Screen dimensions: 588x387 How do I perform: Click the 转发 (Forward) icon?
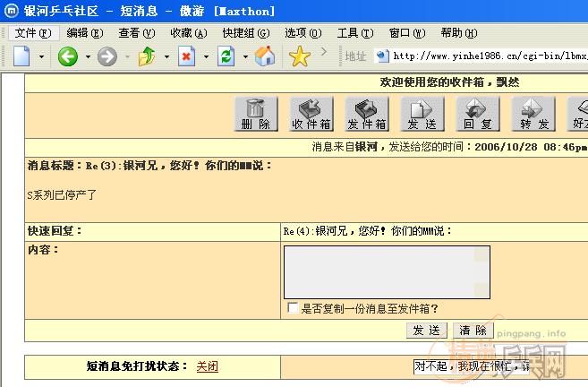(533, 114)
